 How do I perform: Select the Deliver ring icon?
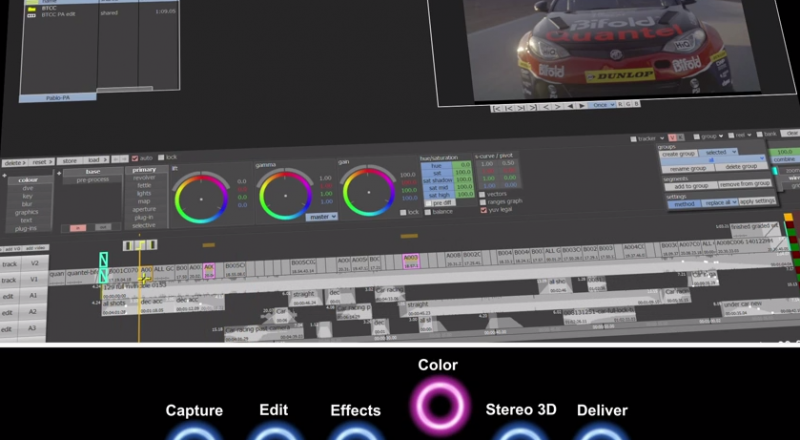click(x=602, y=433)
